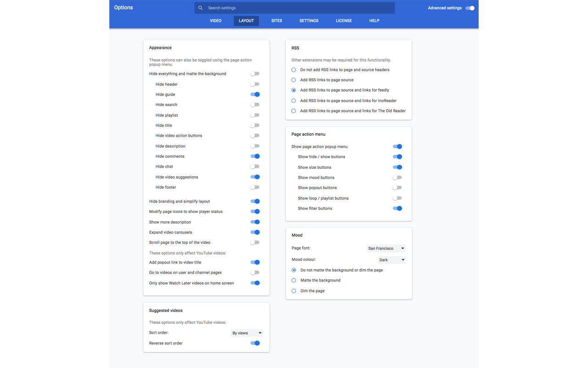Toggle the Advanced settings switch

[x=470, y=8]
